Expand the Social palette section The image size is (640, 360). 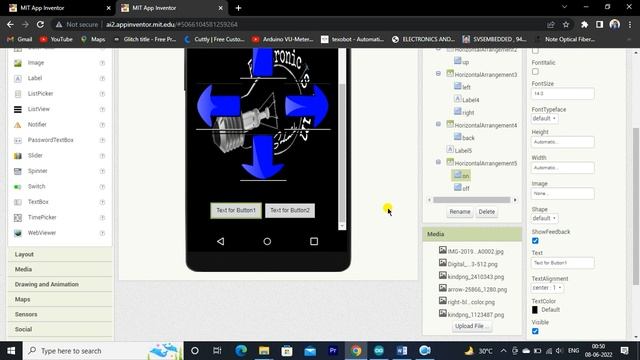point(60,329)
